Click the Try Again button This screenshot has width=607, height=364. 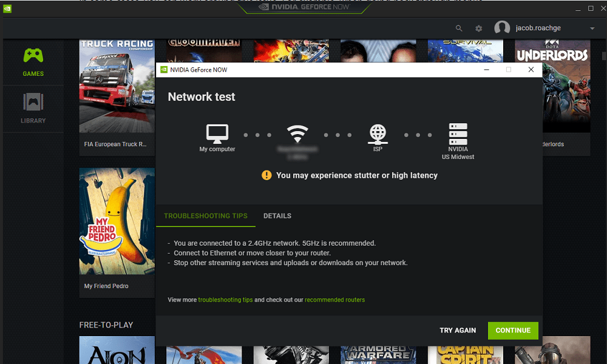(458, 331)
